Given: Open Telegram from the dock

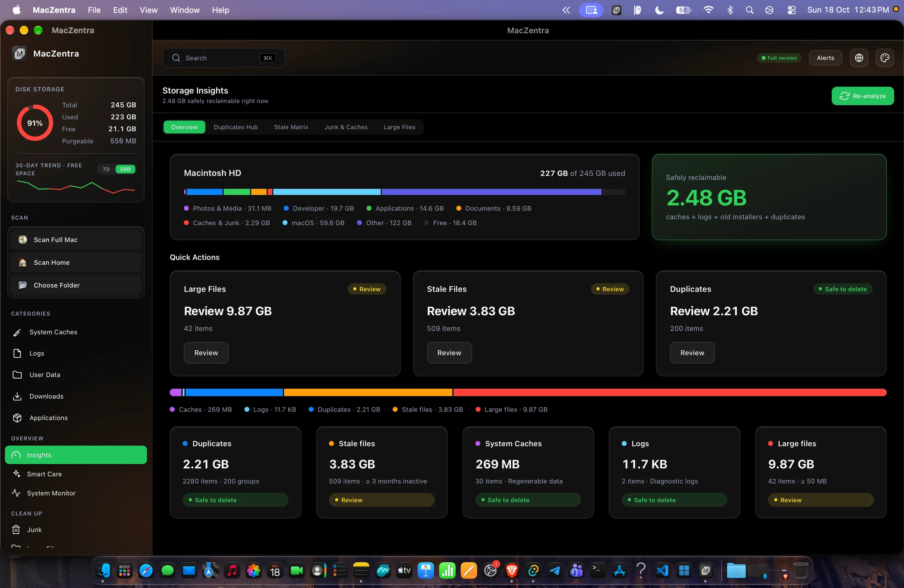Looking at the screenshot, I should coord(555,570).
